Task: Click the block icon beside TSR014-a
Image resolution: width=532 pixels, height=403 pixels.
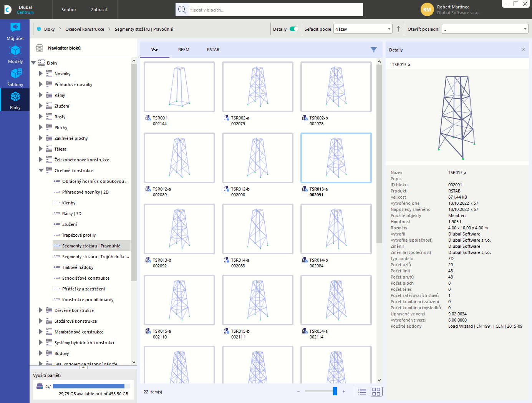Action: pyautogui.click(x=226, y=260)
